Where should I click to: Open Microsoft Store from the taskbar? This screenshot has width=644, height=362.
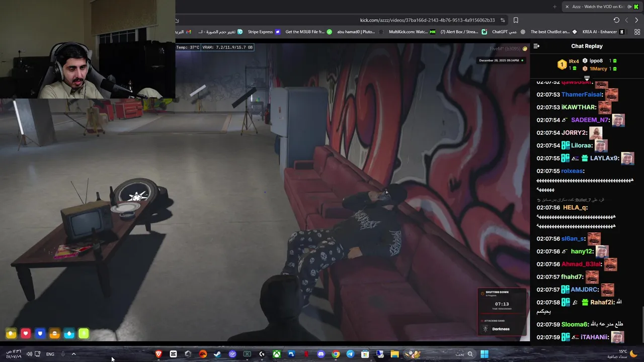365,354
